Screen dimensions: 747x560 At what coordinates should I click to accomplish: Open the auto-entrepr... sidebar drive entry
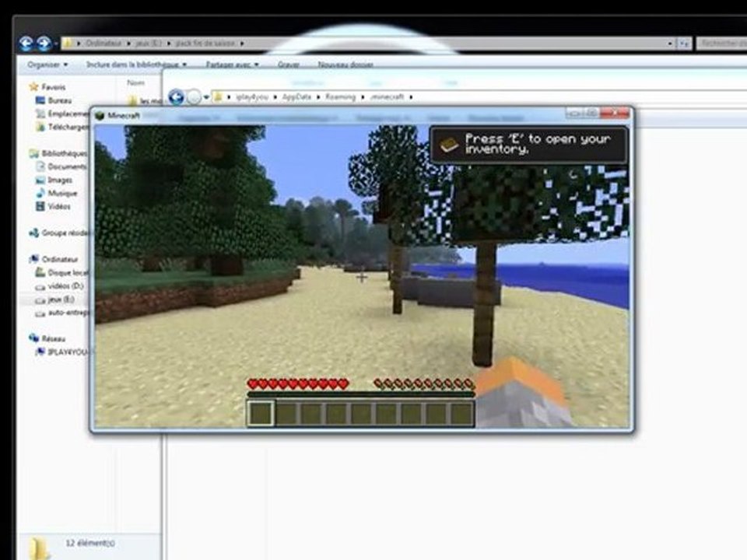[x=68, y=313]
